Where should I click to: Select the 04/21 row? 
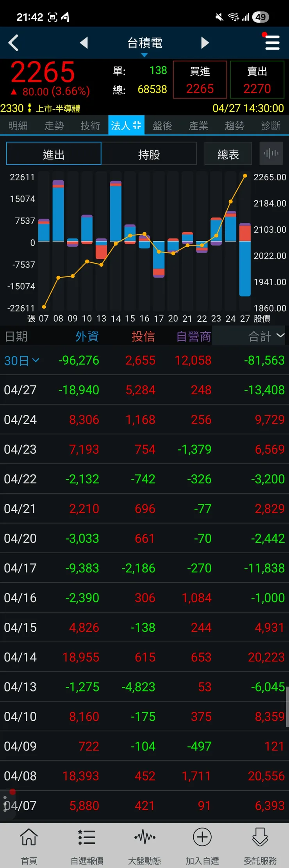click(144, 508)
